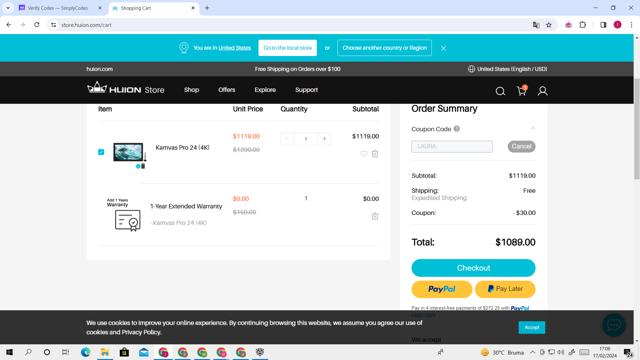Click Choose another country or Region
This screenshot has height=360, width=640.
pyautogui.click(x=384, y=48)
